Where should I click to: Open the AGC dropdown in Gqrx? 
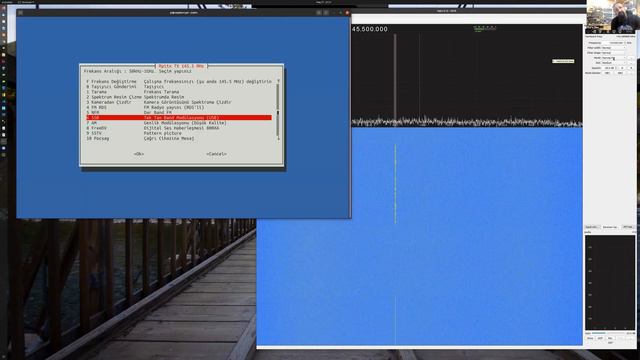pos(614,63)
